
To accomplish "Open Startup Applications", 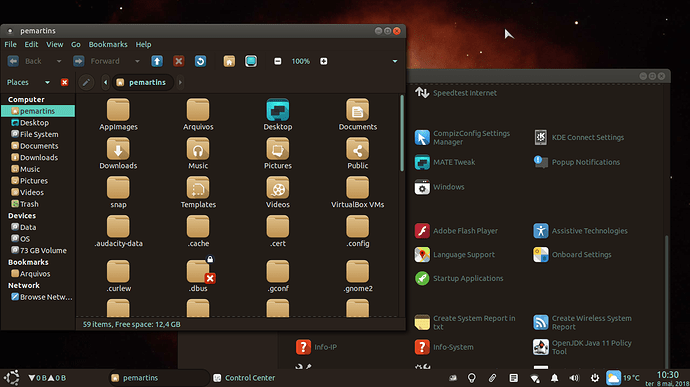I will (459, 278).
